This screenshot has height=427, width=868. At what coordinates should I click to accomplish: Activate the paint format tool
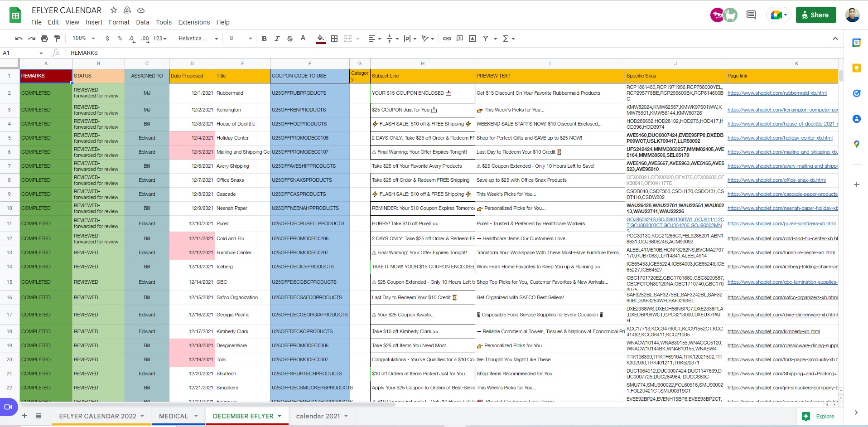coord(57,39)
